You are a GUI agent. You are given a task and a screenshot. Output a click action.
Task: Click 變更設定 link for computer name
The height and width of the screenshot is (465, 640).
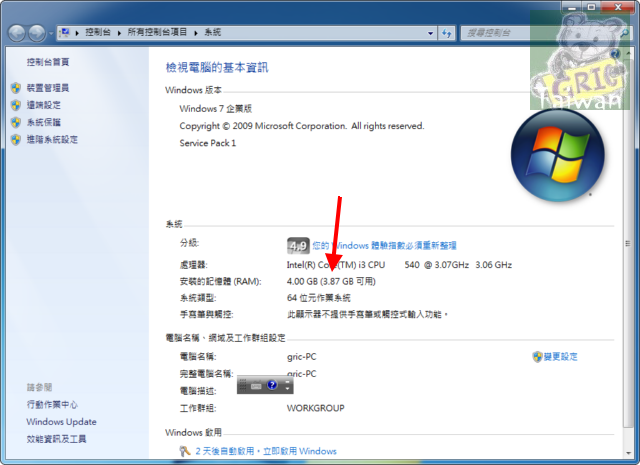click(561, 356)
